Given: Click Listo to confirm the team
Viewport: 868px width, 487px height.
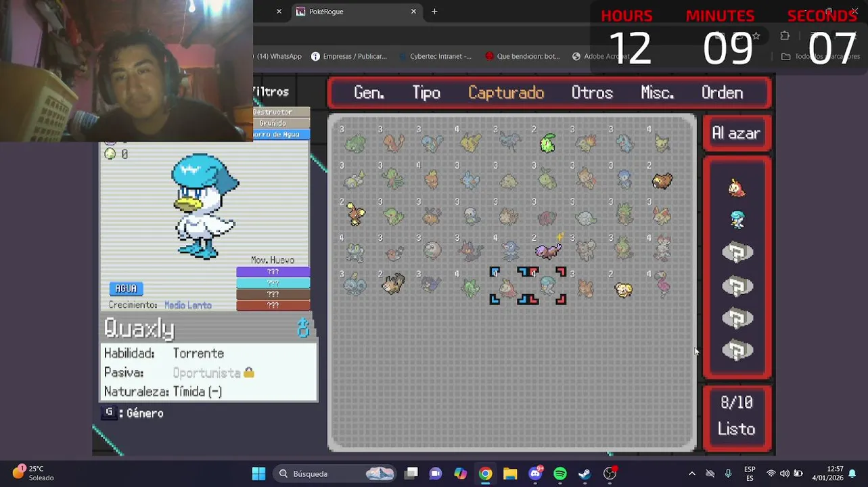Looking at the screenshot, I should 737,429.
